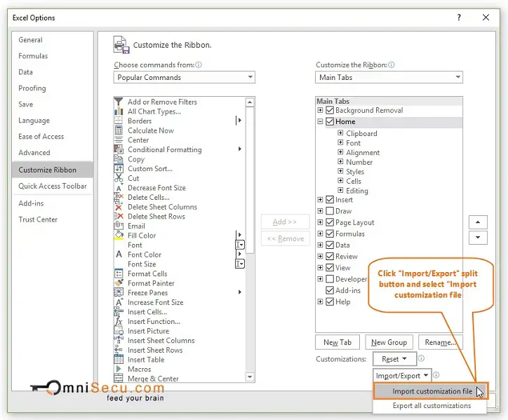This screenshot has width=508, height=420.
Task: Click the Increase Font Size icon
Action: point(119,302)
